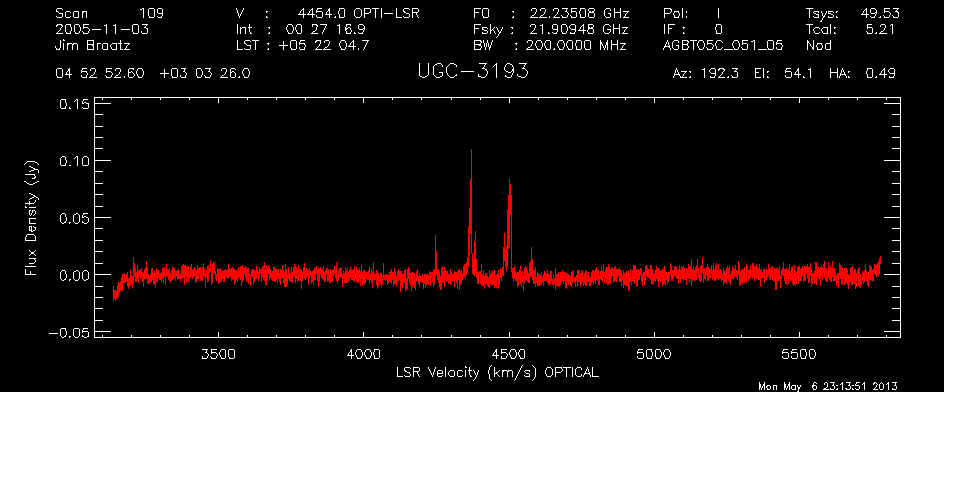Click the velocity value 4454.0 OPTI-LSR
Image resolution: width=962 pixels, height=490 pixels.
click(358, 13)
